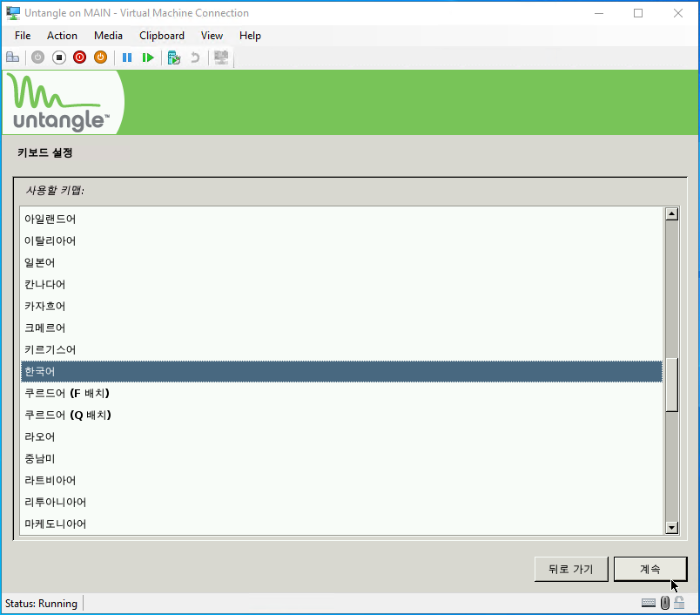
Task: Click the mouse status icon
Action: click(665, 603)
